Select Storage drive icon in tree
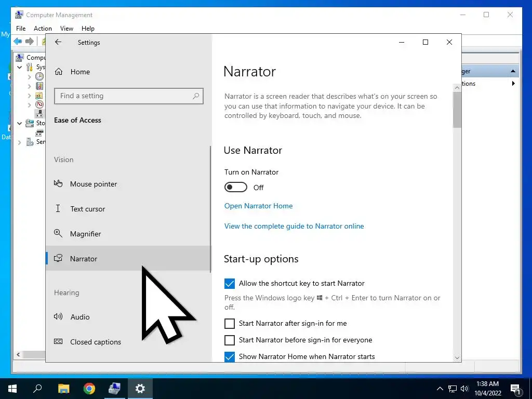Viewport: 532px width, 399px height. [30, 123]
